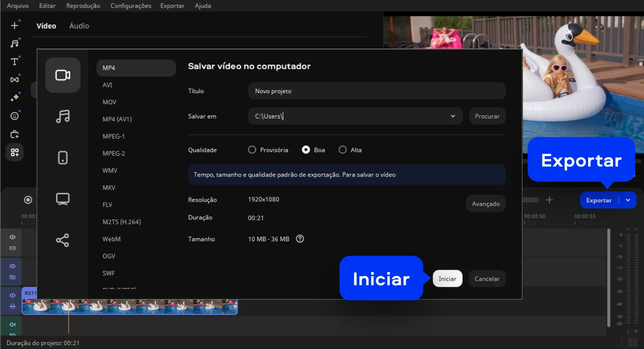Select the video camera export category
Image resolution: width=644 pixels, height=349 pixels.
pos(63,75)
